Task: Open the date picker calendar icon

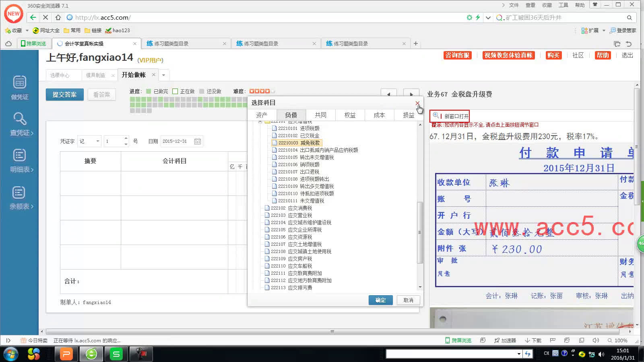Action: [x=197, y=141]
